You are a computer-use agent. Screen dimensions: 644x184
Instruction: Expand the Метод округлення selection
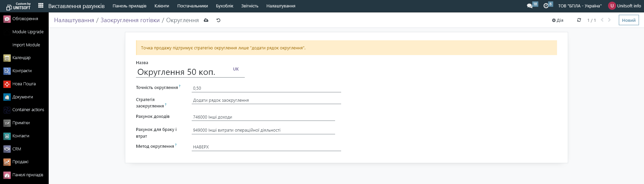[266, 147]
